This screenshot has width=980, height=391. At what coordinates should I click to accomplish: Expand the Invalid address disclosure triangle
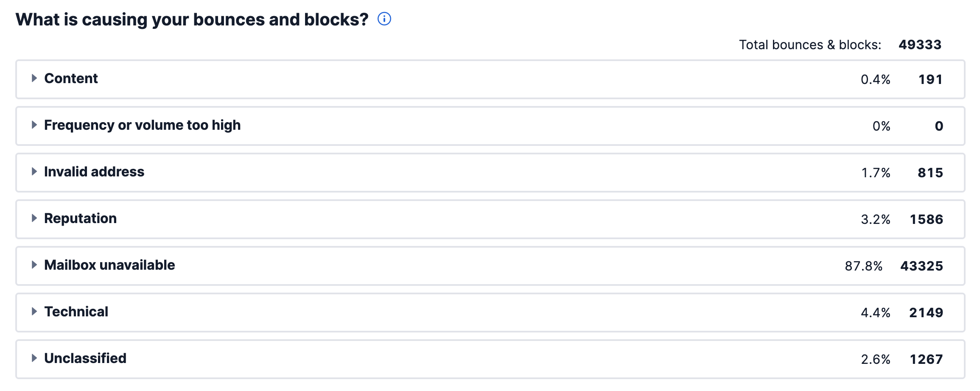[x=34, y=171]
